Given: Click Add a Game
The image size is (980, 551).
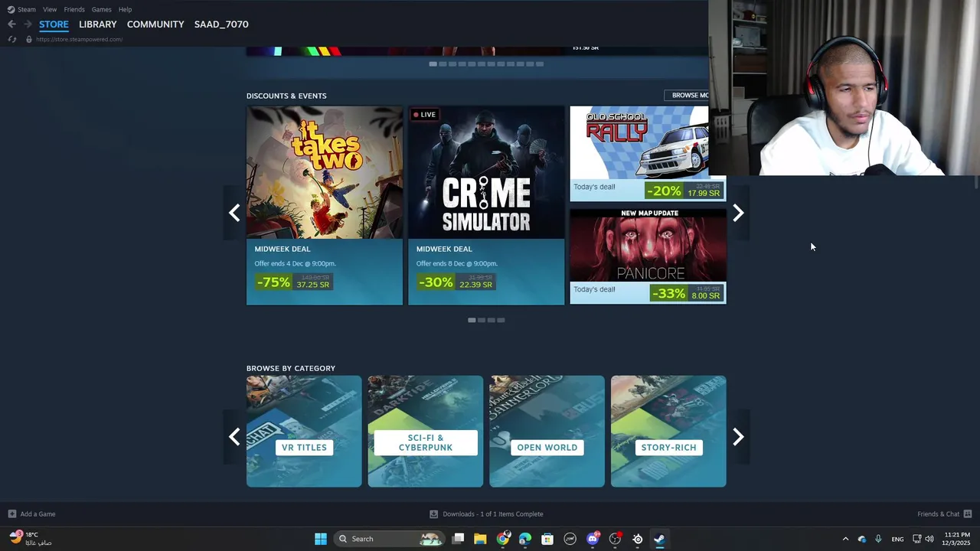Looking at the screenshot, I should pyautogui.click(x=31, y=514).
